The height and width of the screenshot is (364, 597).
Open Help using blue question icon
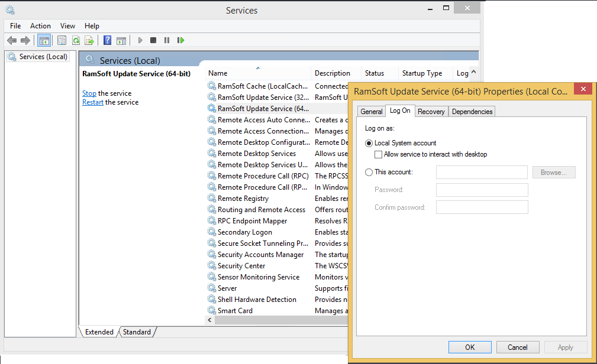(107, 40)
